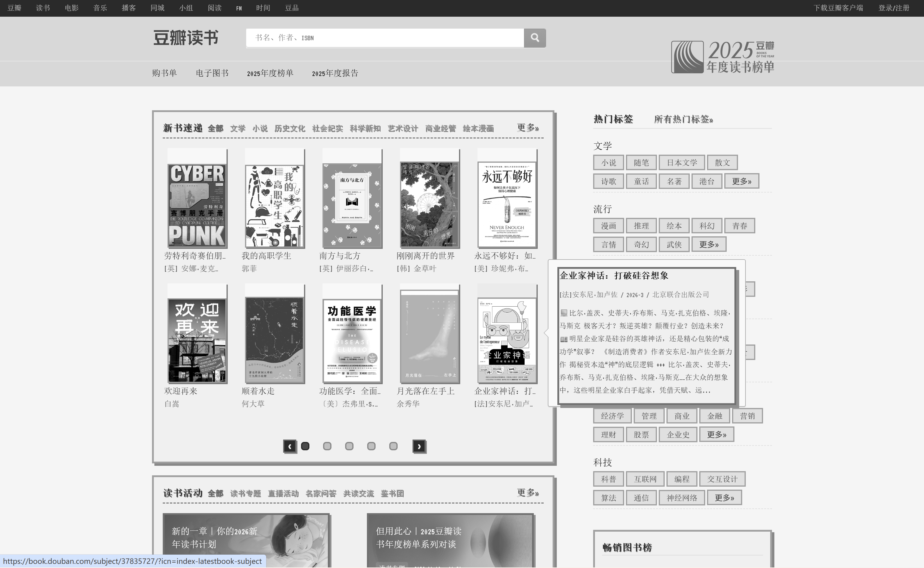Screen dimensions: 924x568
Task: Select the last carousel pagination dot
Action: [393, 446]
